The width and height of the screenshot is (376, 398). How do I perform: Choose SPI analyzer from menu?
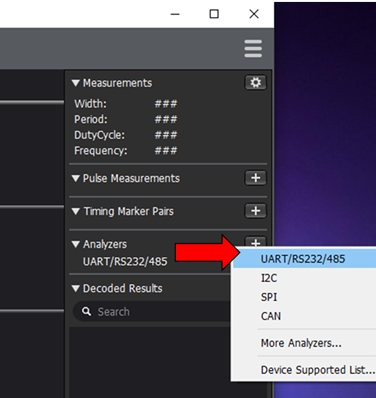[x=304, y=297]
